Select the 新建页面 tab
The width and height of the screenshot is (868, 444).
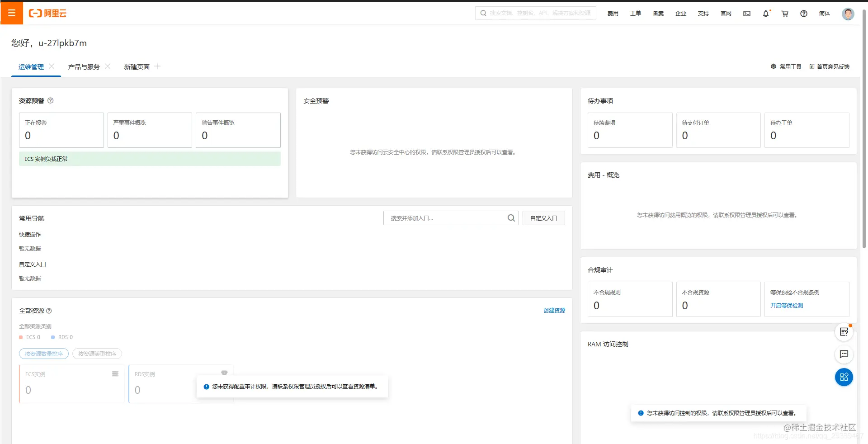tap(137, 67)
